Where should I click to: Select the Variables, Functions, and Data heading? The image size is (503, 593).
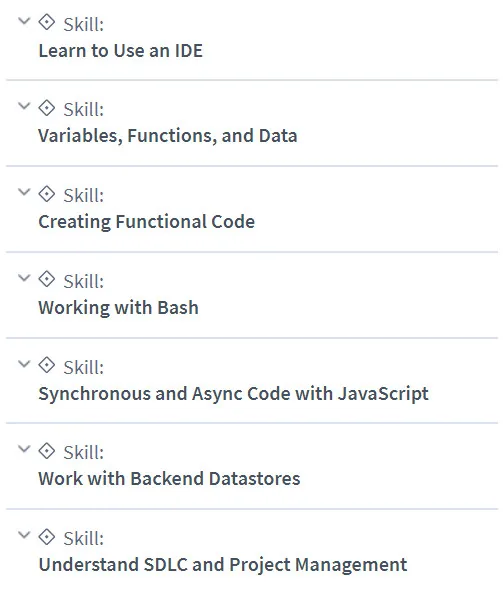point(168,136)
